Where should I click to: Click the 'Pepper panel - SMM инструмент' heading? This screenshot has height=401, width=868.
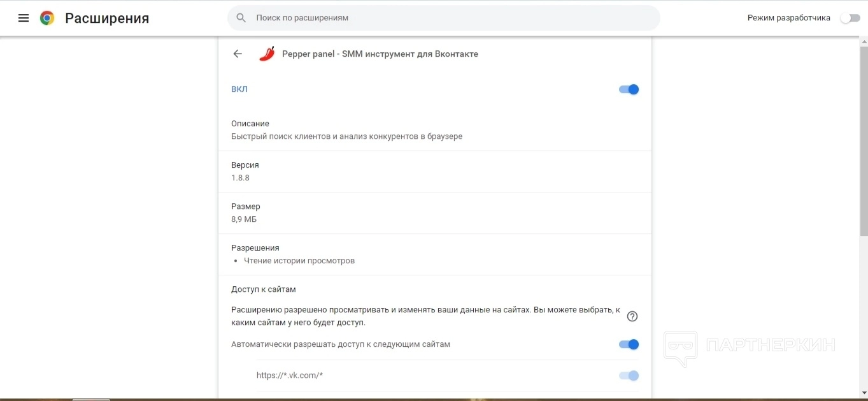[x=380, y=54]
